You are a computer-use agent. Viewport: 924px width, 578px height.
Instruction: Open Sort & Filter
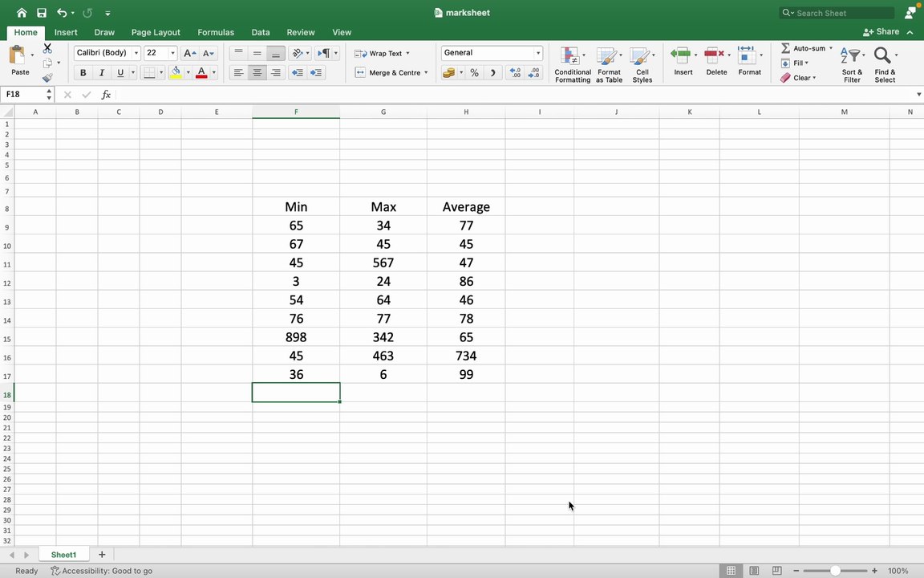click(852, 64)
